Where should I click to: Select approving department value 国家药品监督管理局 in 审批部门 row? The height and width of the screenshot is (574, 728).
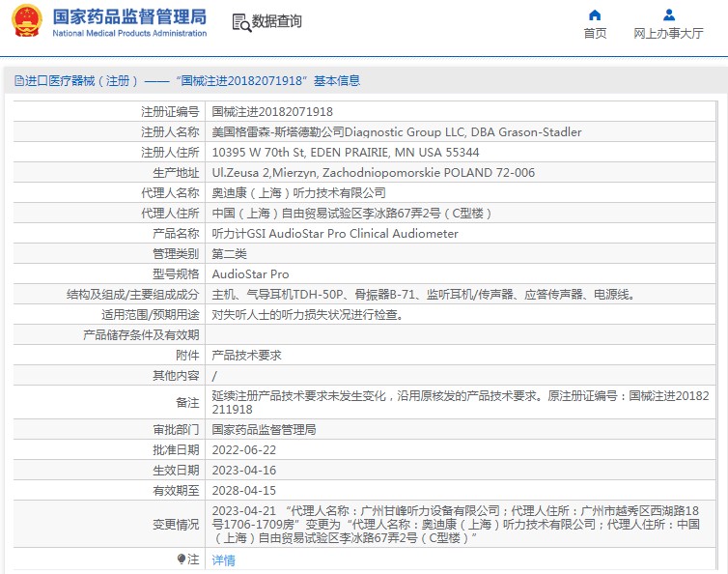tap(264, 429)
